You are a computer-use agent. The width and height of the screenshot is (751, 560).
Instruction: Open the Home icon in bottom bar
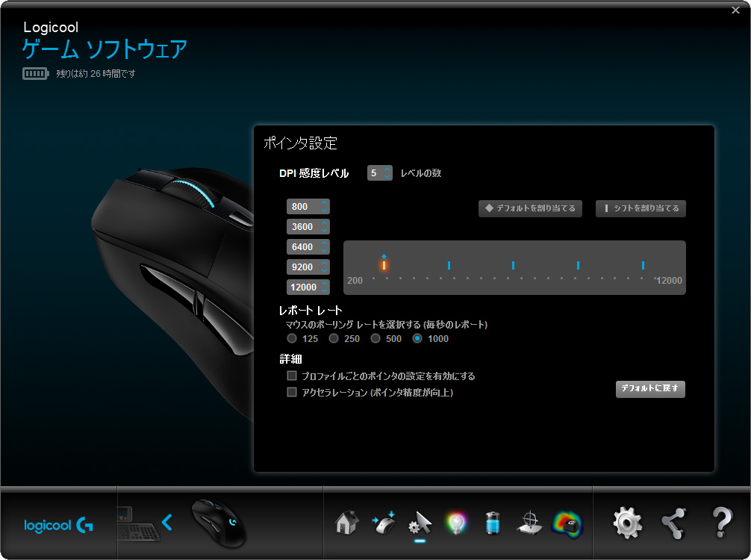(x=347, y=522)
